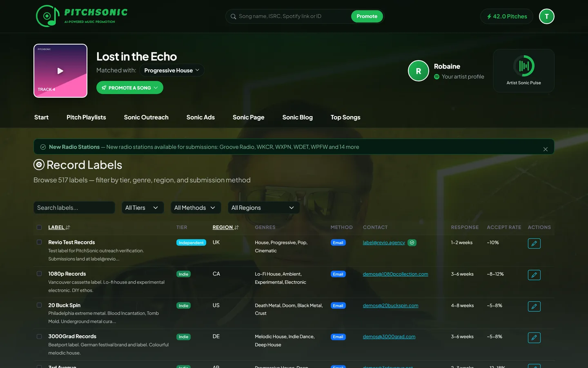This screenshot has width=588, height=368.
Task: Toggle the select-all labels checkbox
Action: [39, 227]
